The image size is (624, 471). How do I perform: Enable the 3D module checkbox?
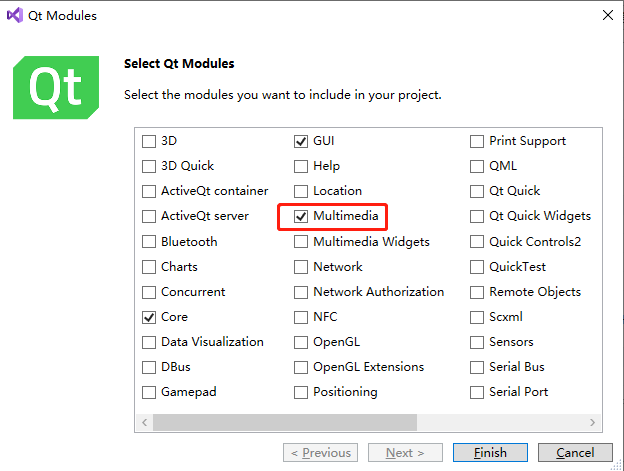149,141
